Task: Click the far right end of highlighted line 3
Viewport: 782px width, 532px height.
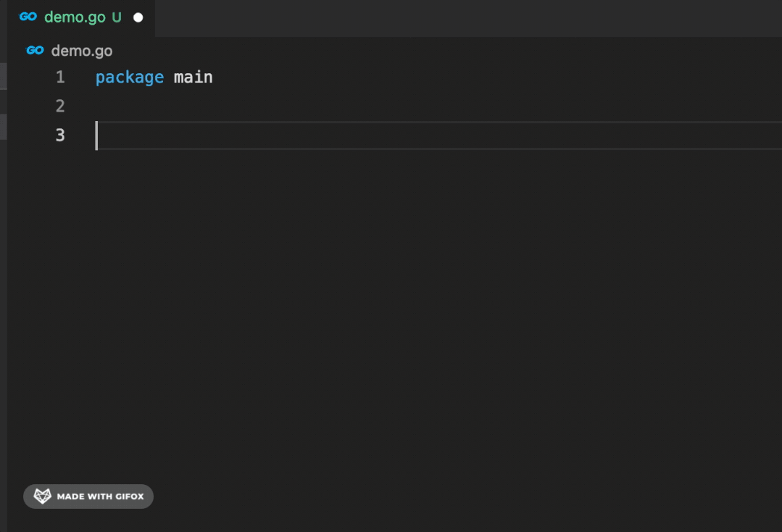Action: click(768, 136)
